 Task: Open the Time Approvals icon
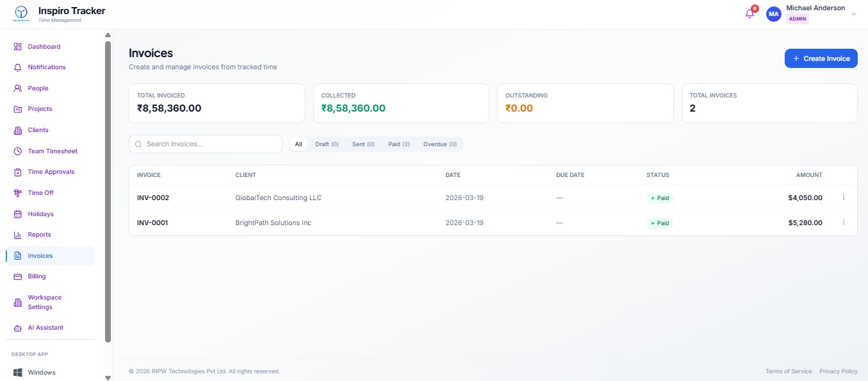point(17,171)
